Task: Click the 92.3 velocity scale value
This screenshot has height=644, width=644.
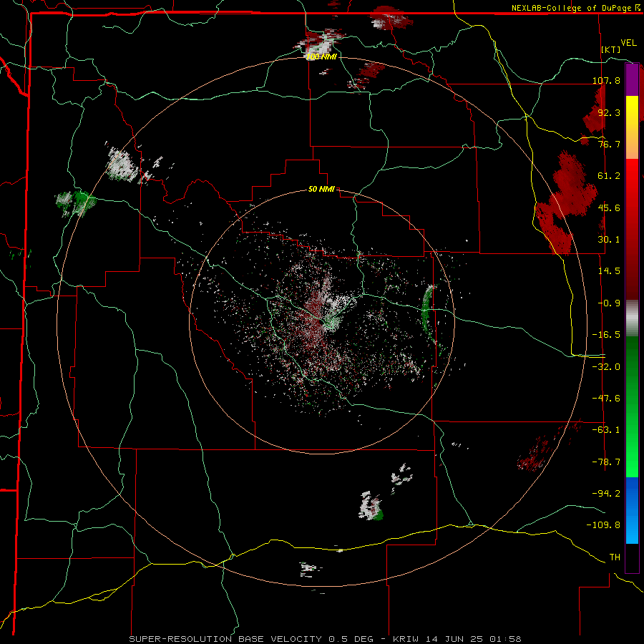Action: pyautogui.click(x=609, y=112)
